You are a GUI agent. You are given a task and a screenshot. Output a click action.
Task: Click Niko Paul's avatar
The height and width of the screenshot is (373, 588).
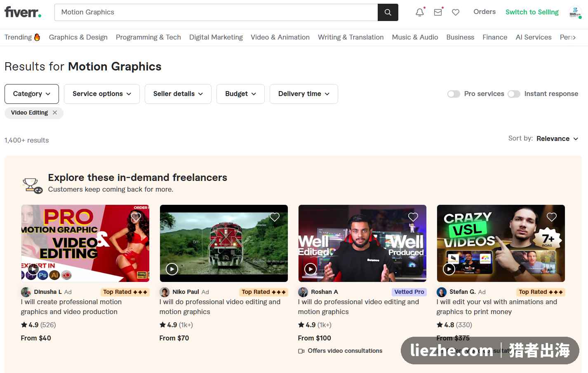165,292
